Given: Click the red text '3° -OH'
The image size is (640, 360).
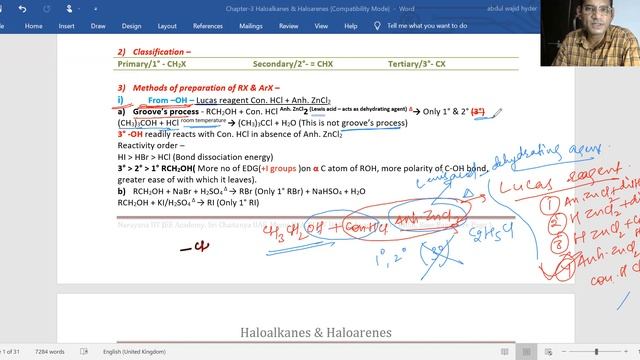Looking at the screenshot, I should coord(130,134).
